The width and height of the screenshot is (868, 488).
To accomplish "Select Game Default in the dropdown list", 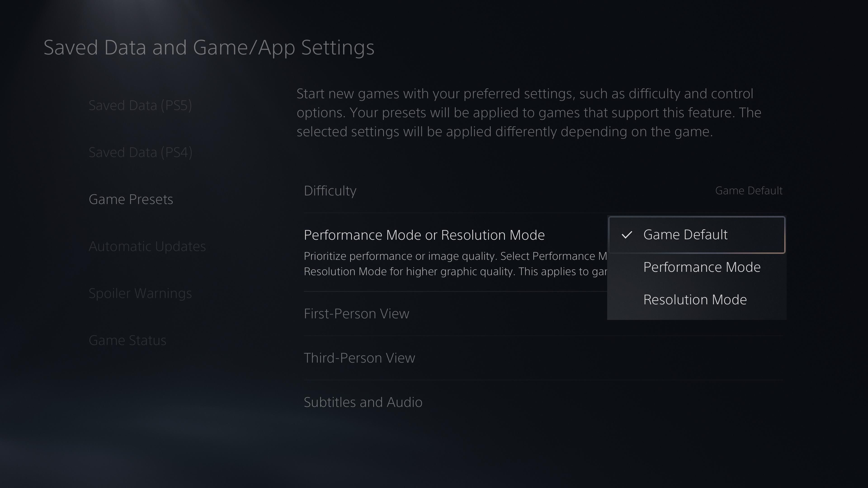I will click(697, 235).
